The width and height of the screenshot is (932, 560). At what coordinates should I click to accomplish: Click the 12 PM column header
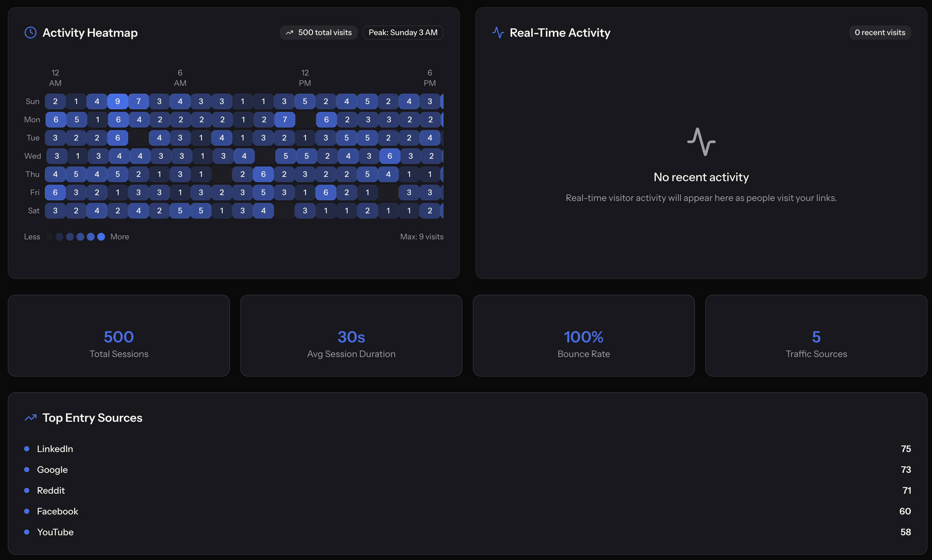tap(305, 78)
